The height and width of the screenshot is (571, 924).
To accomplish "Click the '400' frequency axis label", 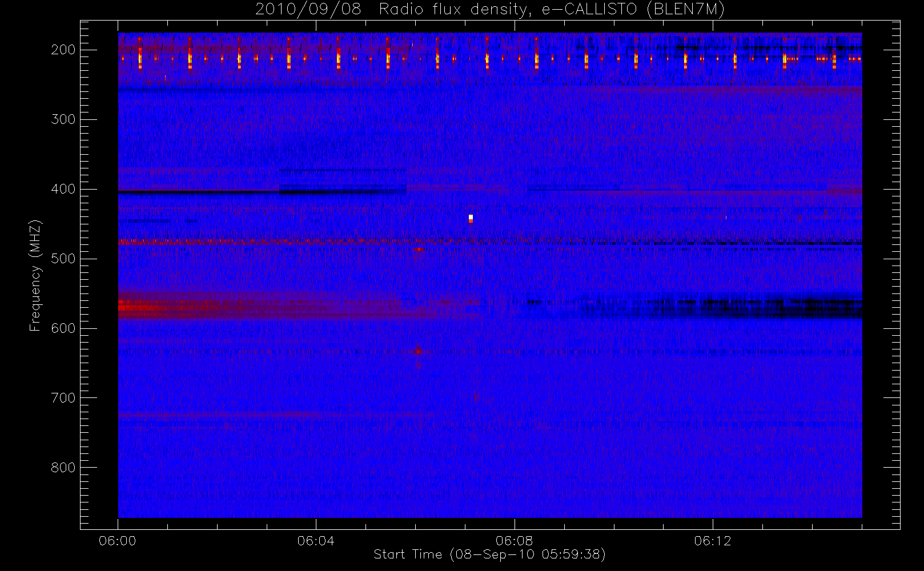I will pyautogui.click(x=63, y=189).
